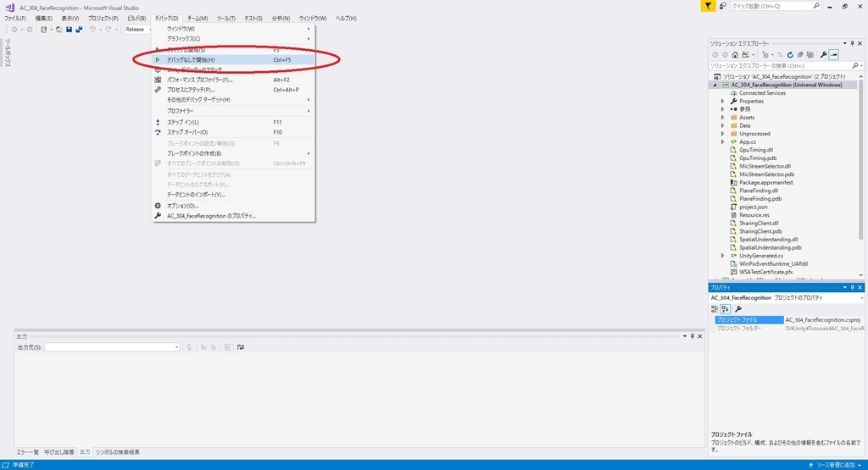Expand the Properties node in Solution Explorer
This screenshot has width=868, height=470.
point(722,101)
